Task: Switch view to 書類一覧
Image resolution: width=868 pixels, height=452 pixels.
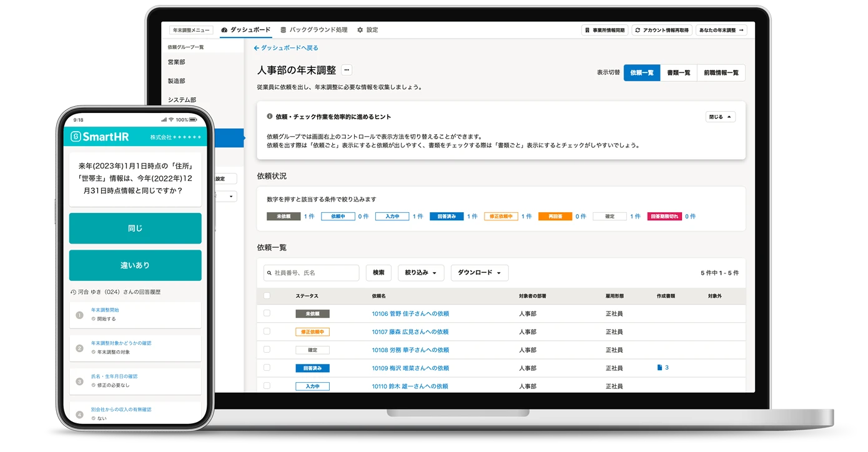Action: (678, 73)
